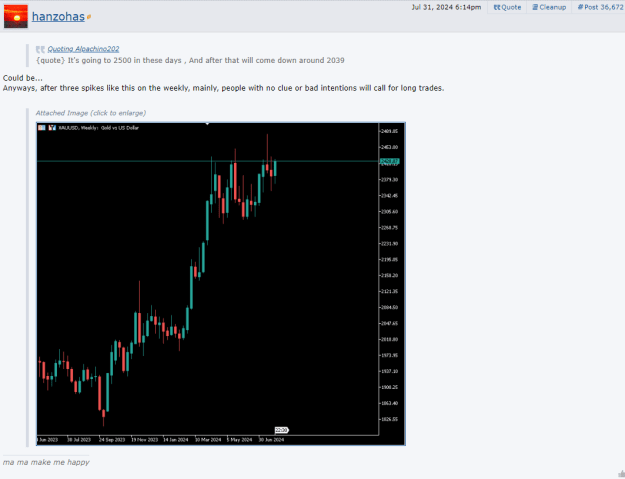Open the Cleanup option
Image resolution: width=625 pixels, height=479 pixels.
pos(549,7)
